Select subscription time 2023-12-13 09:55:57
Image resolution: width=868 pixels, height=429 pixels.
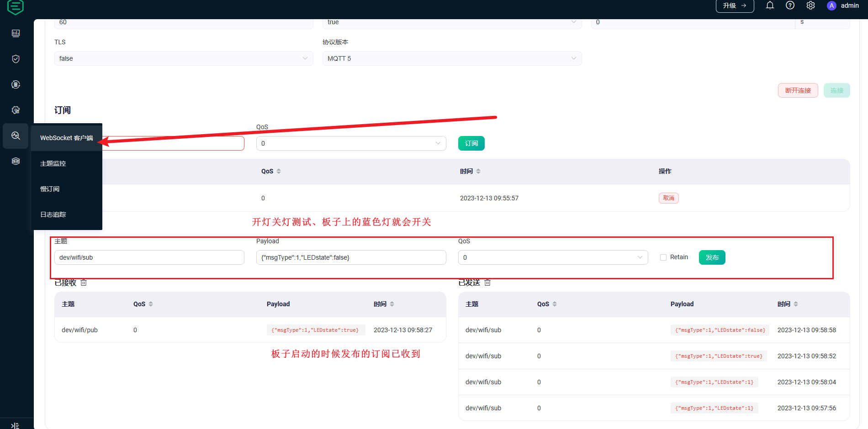(x=489, y=198)
